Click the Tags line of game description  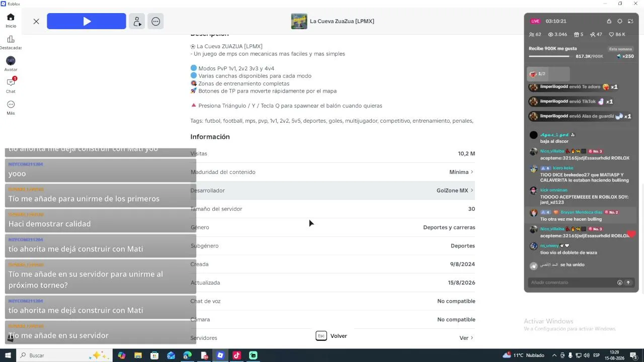pos(332,121)
